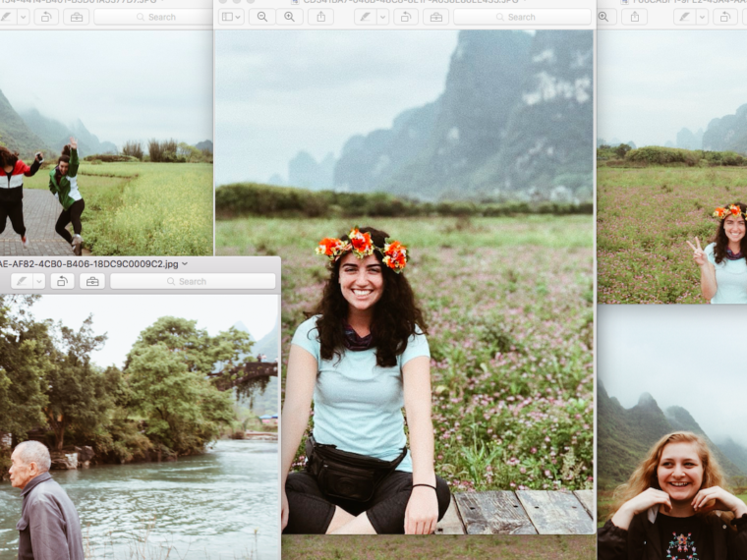Focus Search field in river photo window
The width and height of the screenshot is (747, 560).
(x=192, y=281)
